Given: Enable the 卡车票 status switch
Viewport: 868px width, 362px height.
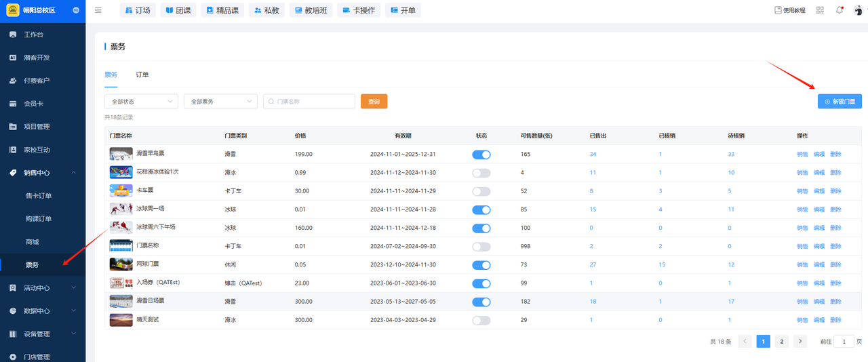Looking at the screenshot, I should point(481,191).
